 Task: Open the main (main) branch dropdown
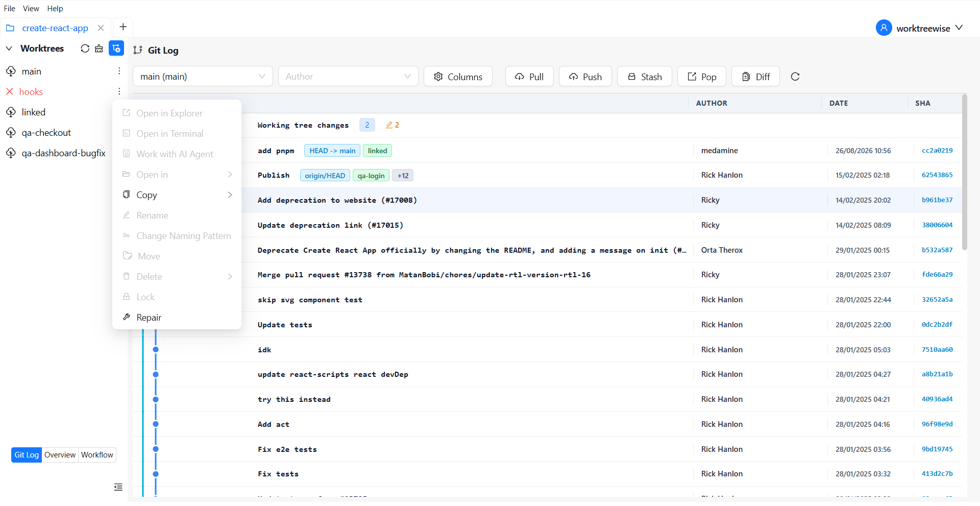pyautogui.click(x=203, y=76)
